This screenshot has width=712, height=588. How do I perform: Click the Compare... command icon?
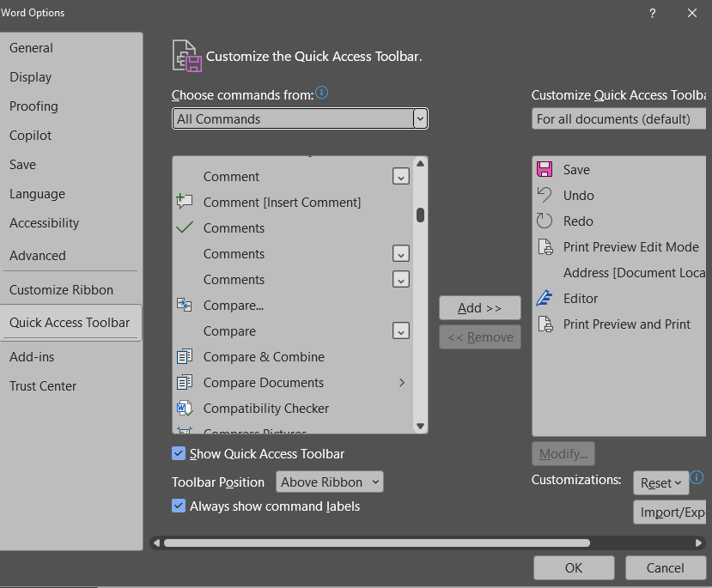click(x=185, y=305)
